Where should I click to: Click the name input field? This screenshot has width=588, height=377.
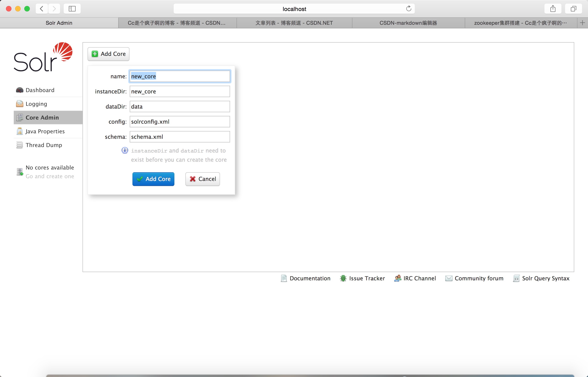tap(180, 76)
